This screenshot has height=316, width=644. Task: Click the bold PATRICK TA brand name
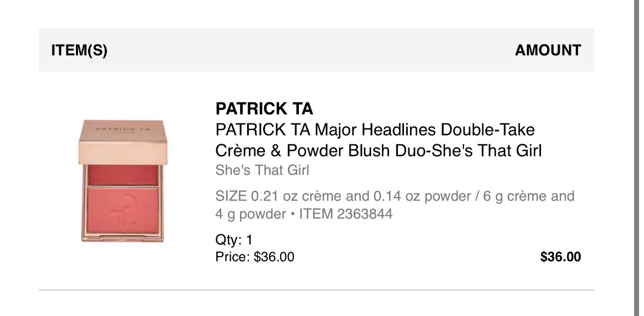pyautogui.click(x=264, y=108)
